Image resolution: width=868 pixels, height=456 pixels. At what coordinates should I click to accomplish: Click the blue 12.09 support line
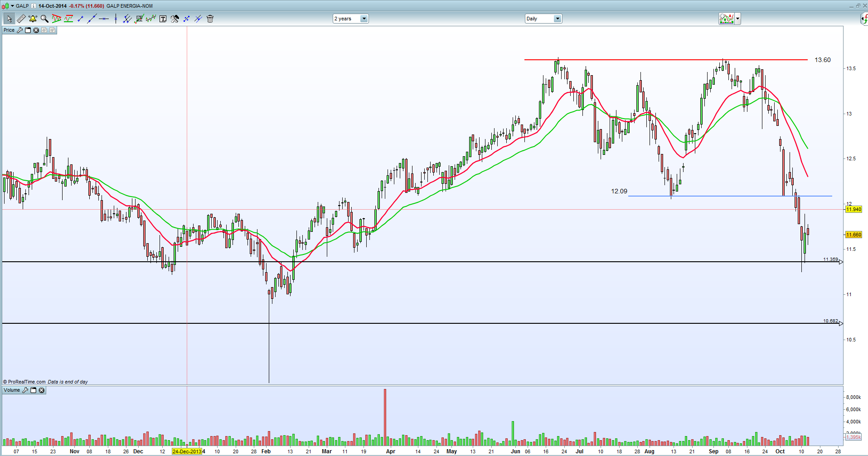[730, 196]
